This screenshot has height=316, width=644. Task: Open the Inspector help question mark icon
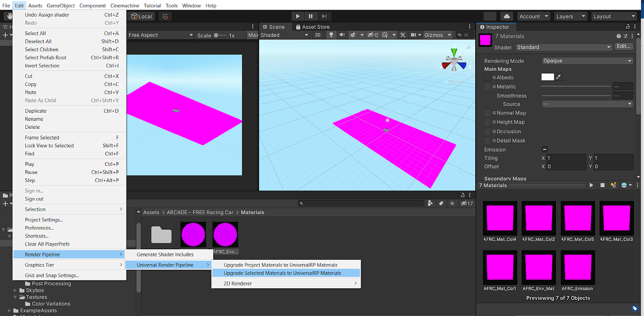click(x=618, y=36)
